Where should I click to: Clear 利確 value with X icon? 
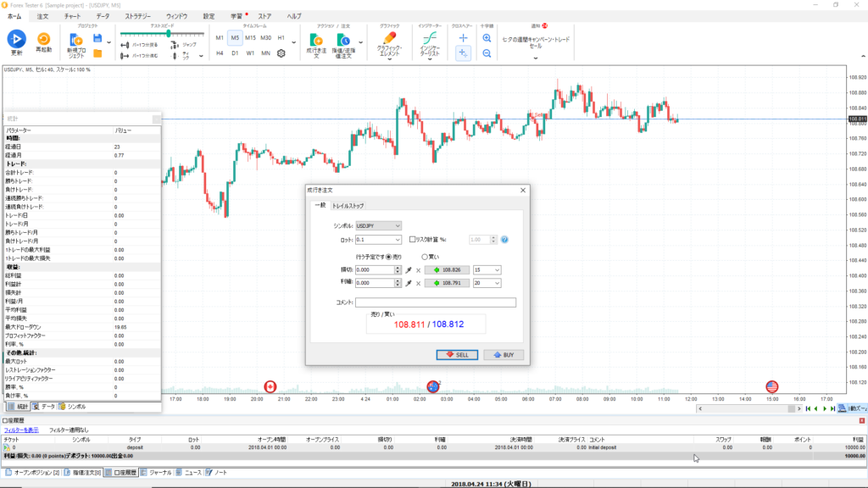419,283
